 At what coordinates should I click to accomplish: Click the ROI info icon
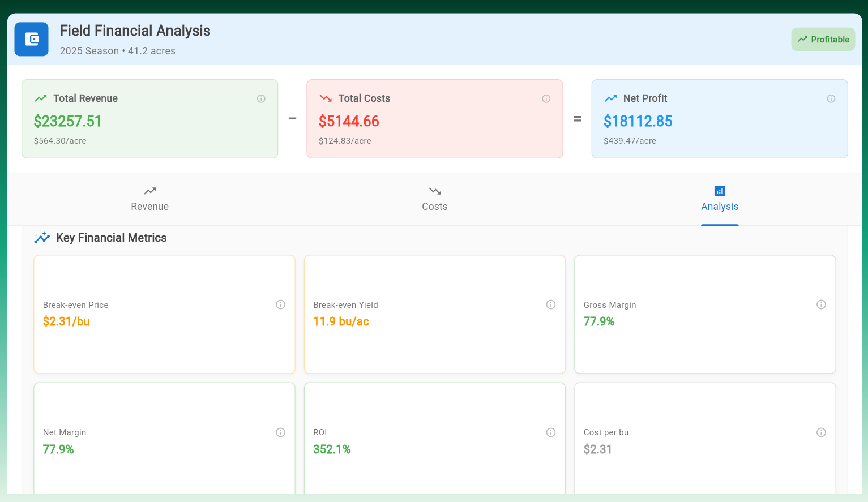coord(550,432)
